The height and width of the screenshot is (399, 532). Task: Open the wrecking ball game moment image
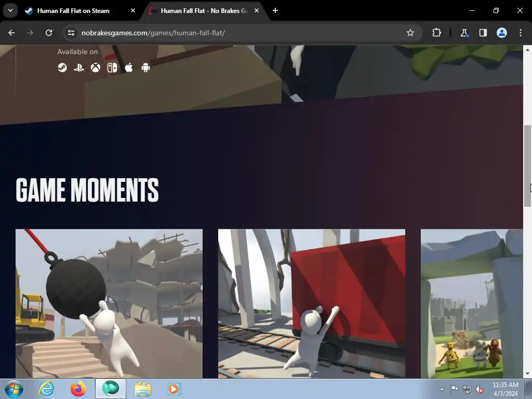click(x=109, y=303)
